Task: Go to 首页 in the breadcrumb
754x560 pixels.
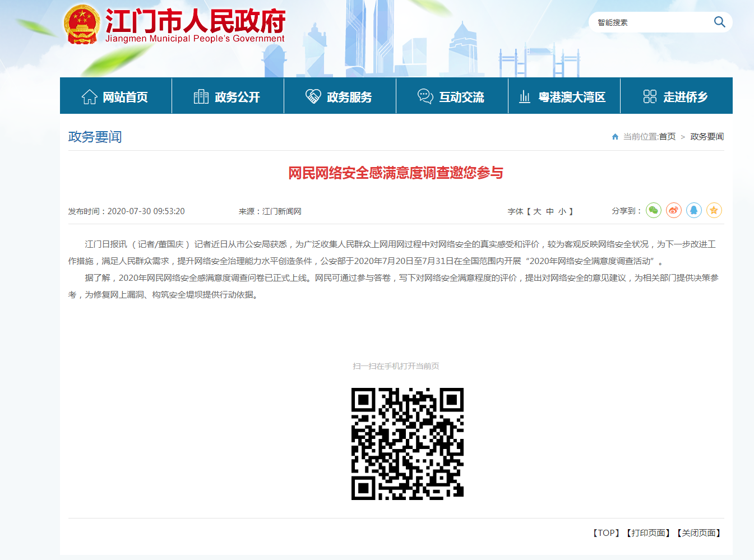Action: click(x=667, y=137)
